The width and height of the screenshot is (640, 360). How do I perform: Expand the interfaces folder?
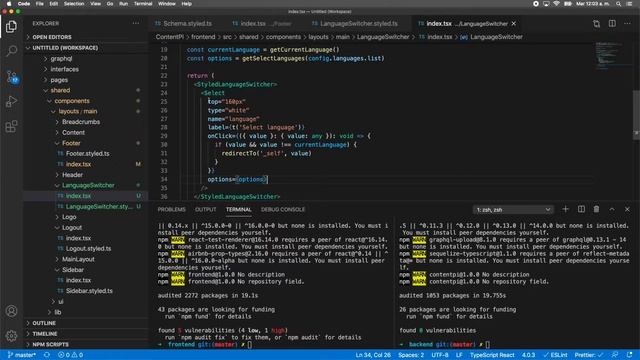click(86, 69)
